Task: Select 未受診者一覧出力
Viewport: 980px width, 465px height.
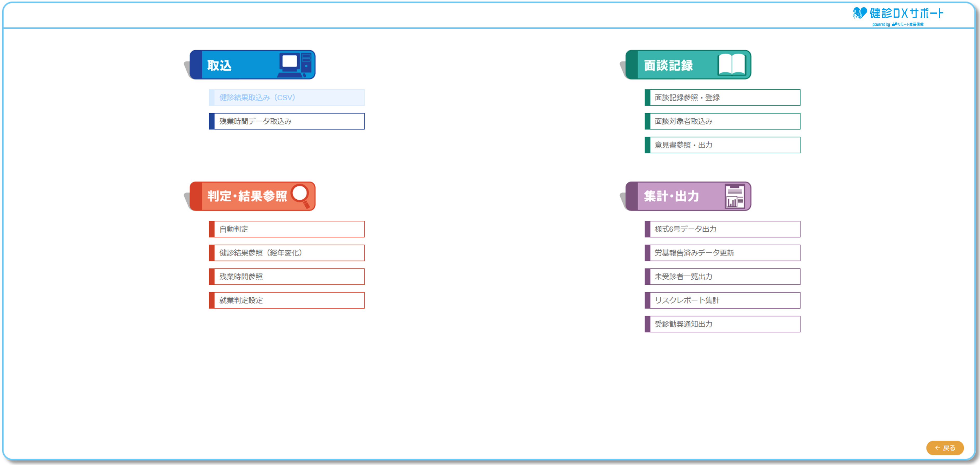Action: tap(722, 277)
